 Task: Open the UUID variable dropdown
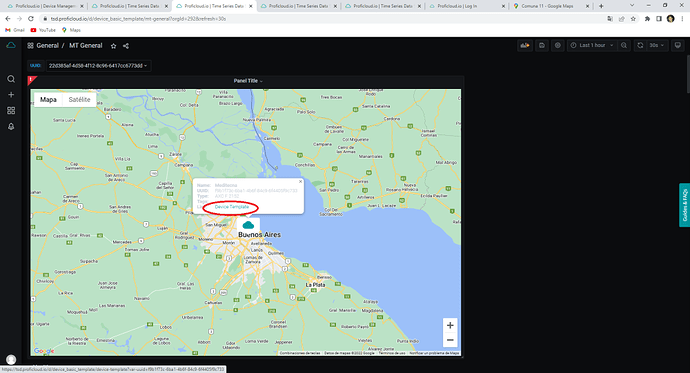[x=98, y=66]
